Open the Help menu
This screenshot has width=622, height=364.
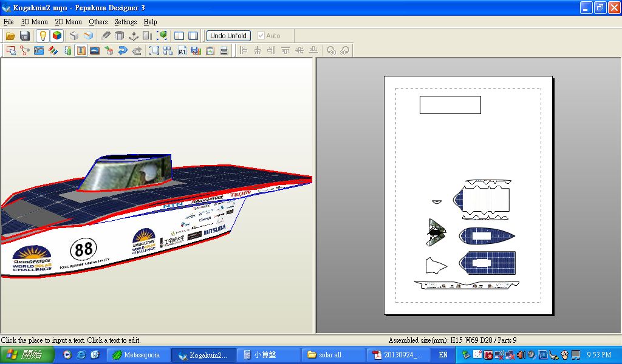click(x=150, y=22)
